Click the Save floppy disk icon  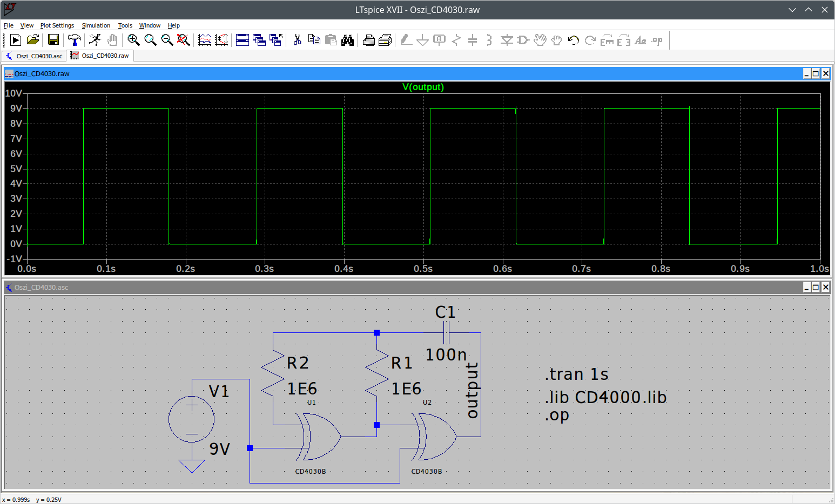click(53, 40)
